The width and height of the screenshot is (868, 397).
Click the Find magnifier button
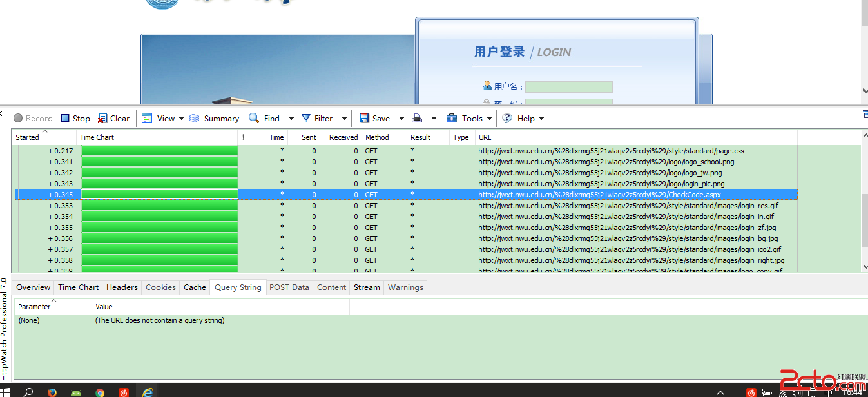coord(264,118)
